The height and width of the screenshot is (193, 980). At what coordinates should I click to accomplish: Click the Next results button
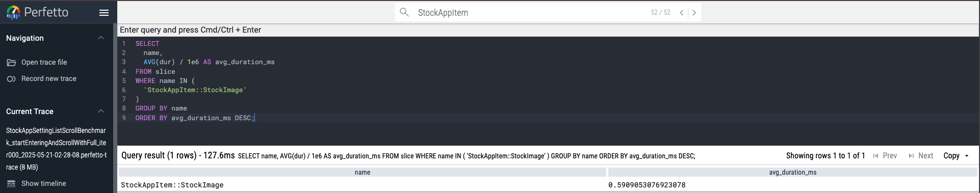tap(921, 156)
